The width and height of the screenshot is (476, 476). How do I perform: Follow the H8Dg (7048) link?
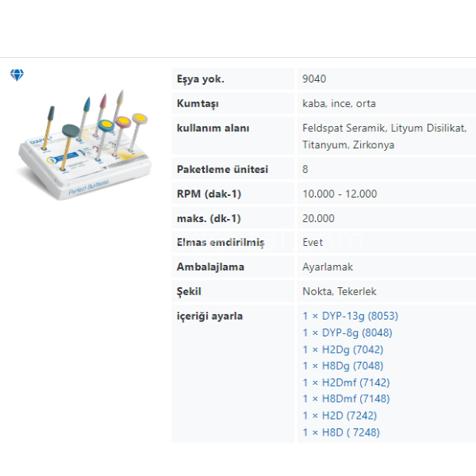(343, 366)
